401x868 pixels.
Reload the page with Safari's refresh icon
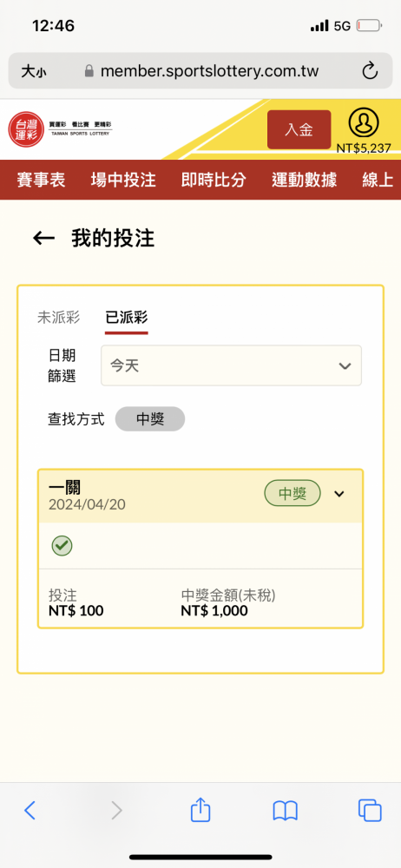(x=370, y=71)
